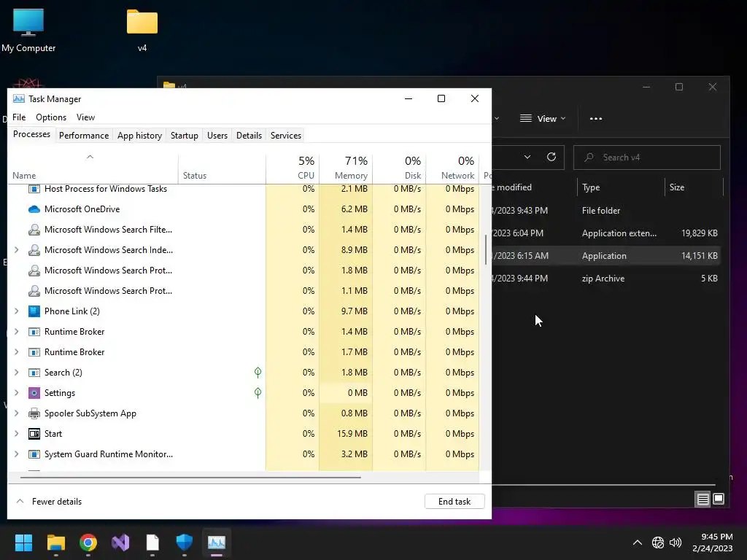Sort processes by the CPU column header
The image size is (747, 560).
click(293, 168)
